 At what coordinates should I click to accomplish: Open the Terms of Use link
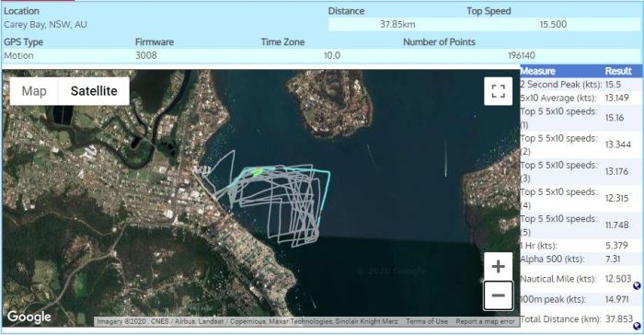click(427, 321)
